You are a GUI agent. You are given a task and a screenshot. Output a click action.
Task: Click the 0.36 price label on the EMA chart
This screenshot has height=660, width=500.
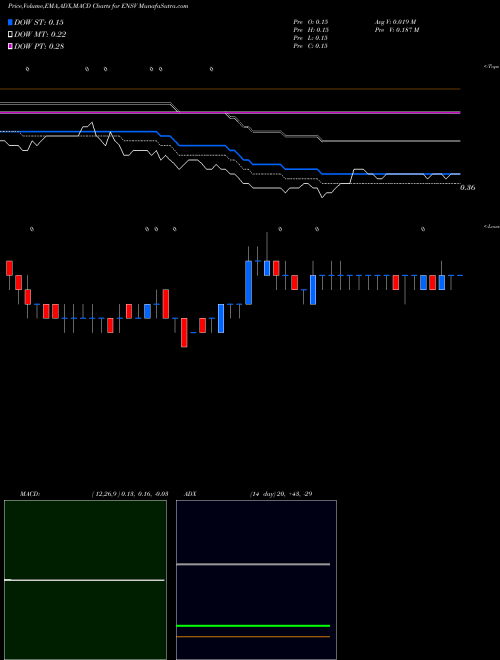(468, 188)
